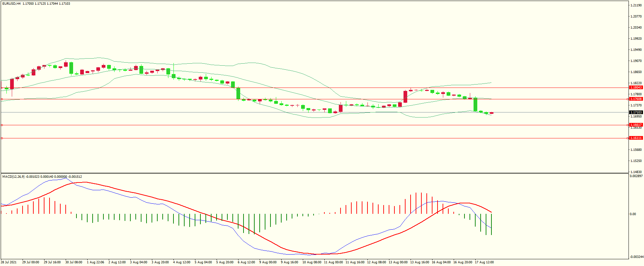This screenshot has height=266, width=644.
Task: Click the 9 Aug 16:00 time label
Action: coord(289,262)
